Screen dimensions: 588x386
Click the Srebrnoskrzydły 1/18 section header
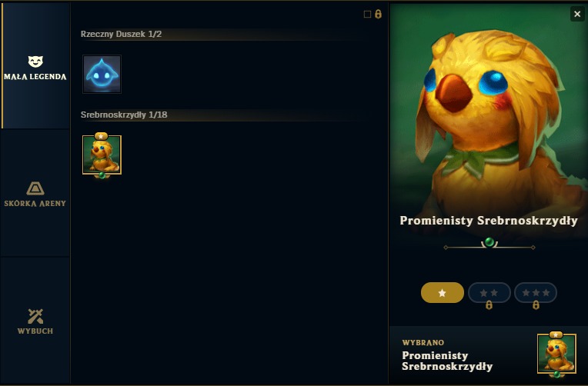[124, 115]
